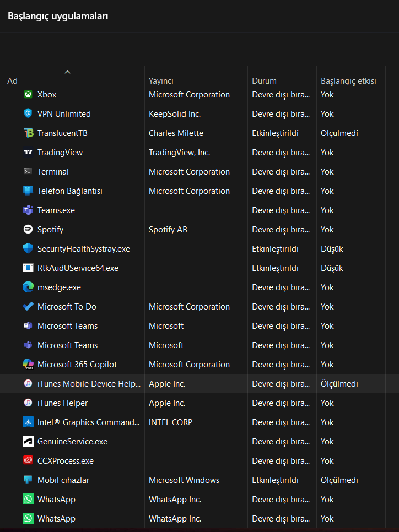Image resolution: width=399 pixels, height=532 pixels.
Task: Click Yok impact in msedge.exe row
Action: 327,287
